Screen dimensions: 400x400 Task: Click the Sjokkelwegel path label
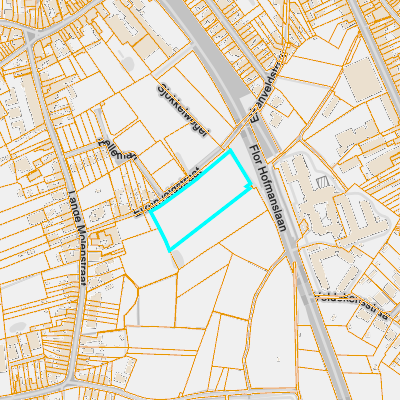point(183,110)
